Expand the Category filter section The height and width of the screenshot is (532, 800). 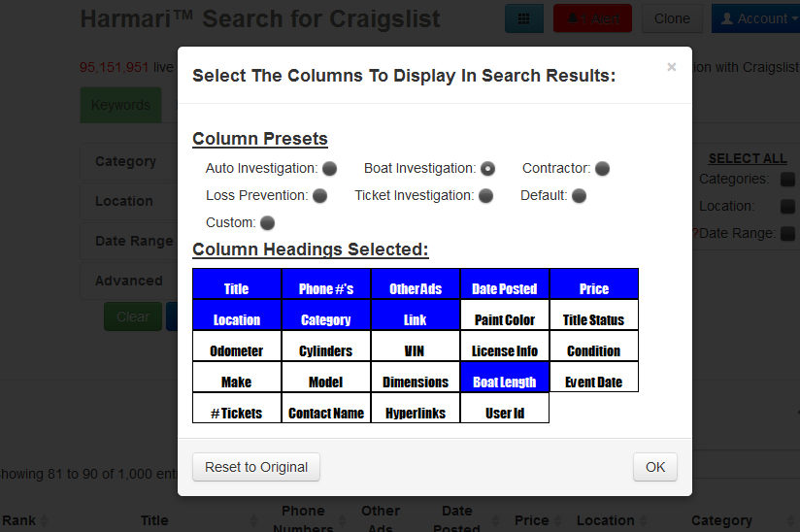[128, 162]
